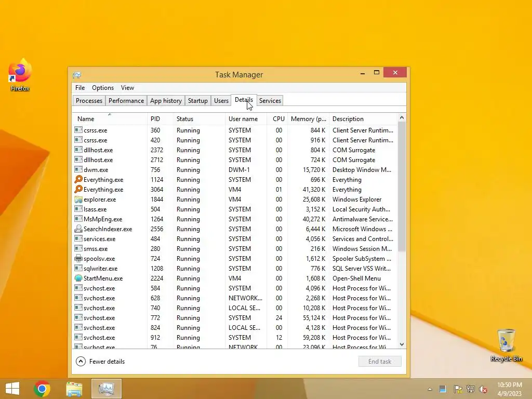Click the Everything.exe icon with PID 1124
Viewport: 532px width, 399px height.
(x=78, y=179)
